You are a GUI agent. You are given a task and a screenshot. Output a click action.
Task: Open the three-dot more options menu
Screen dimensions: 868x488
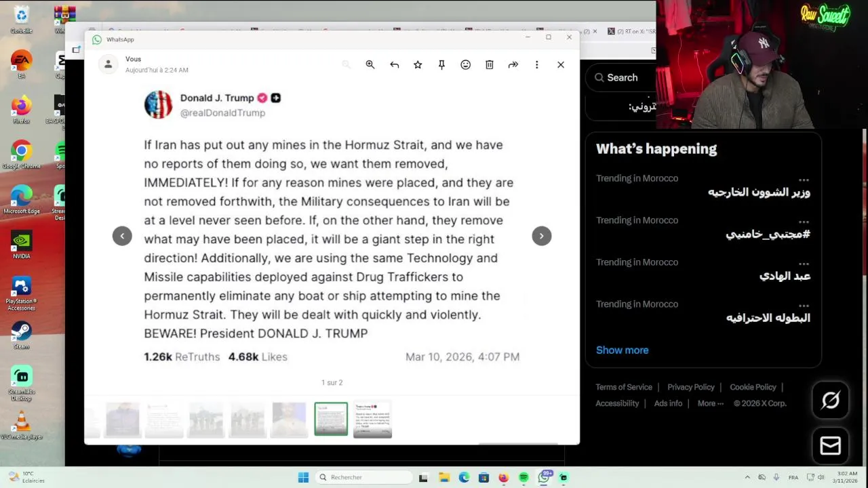[536, 64]
